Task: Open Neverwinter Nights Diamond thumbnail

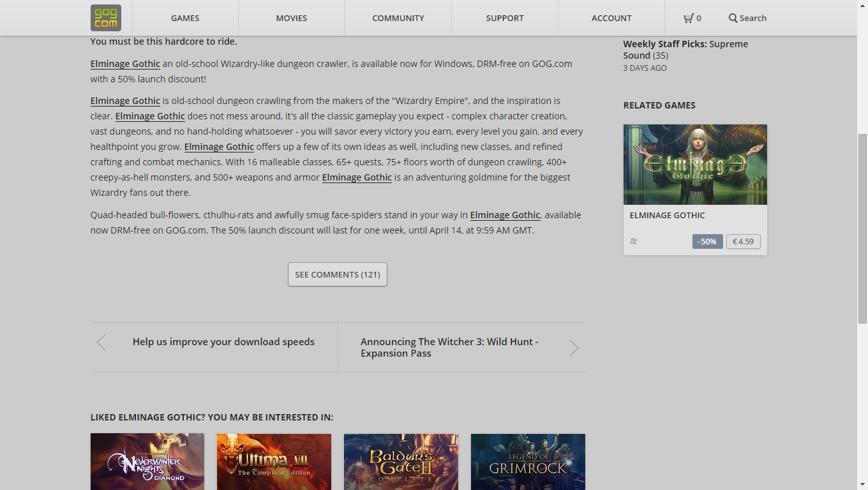Action: [147, 462]
